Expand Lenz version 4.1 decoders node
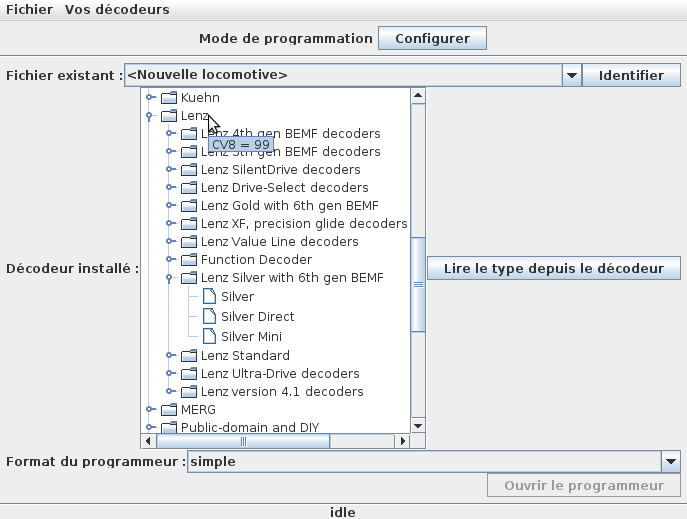 [x=170, y=391]
